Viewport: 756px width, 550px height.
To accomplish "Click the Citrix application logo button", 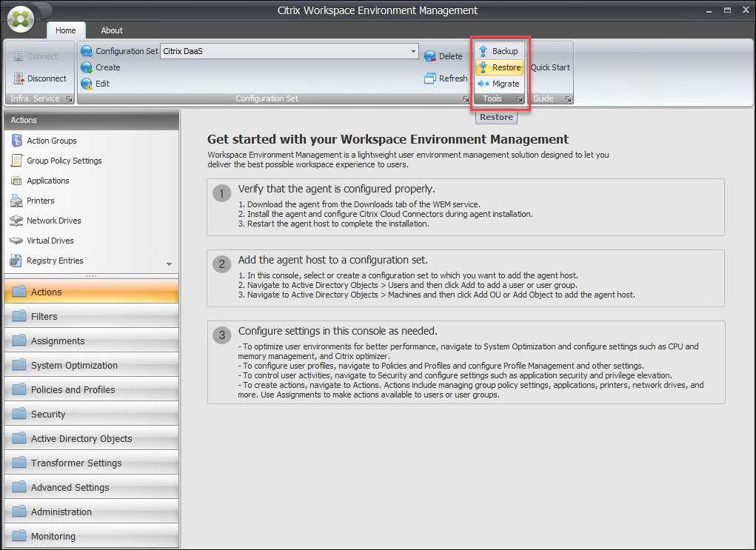I will pyautogui.click(x=20, y=19).
